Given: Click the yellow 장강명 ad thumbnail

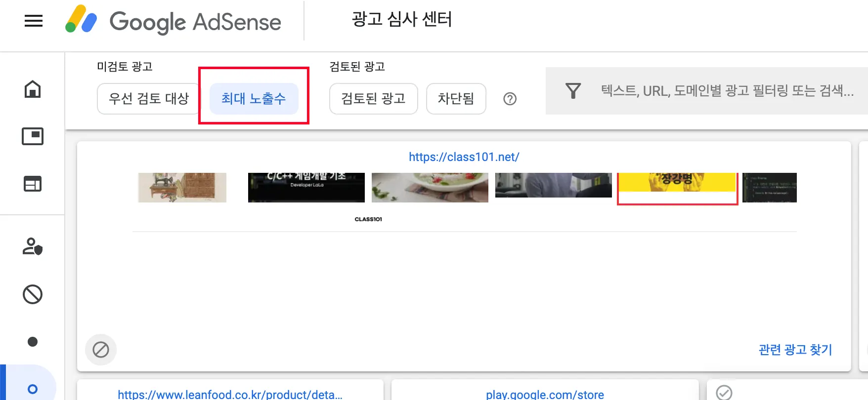Looking at the screenshot, I should point(677,183).
